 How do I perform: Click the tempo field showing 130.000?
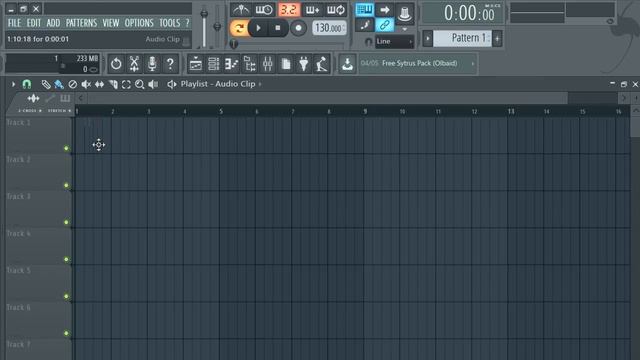(x=329, y=28)
